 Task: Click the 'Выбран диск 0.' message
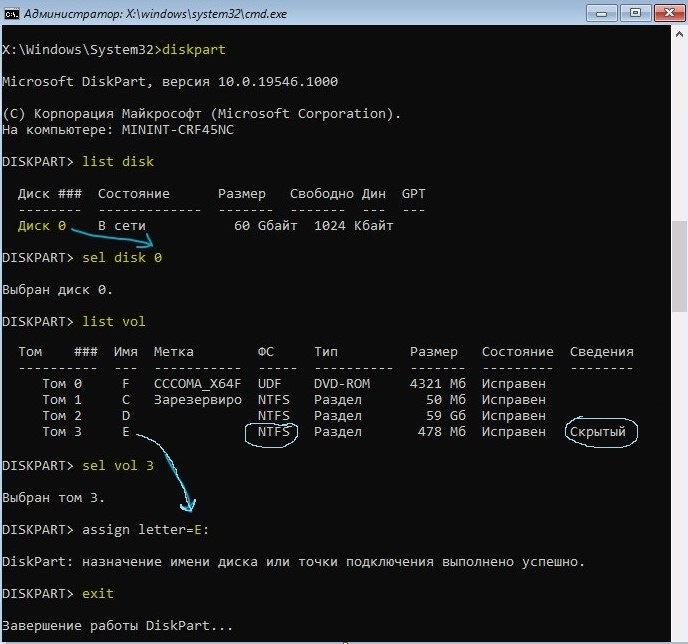[x=57, y=290]
